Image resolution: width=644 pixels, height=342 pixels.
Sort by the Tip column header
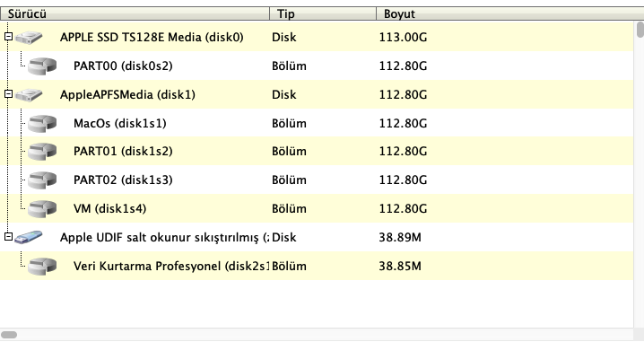point(323,13)
